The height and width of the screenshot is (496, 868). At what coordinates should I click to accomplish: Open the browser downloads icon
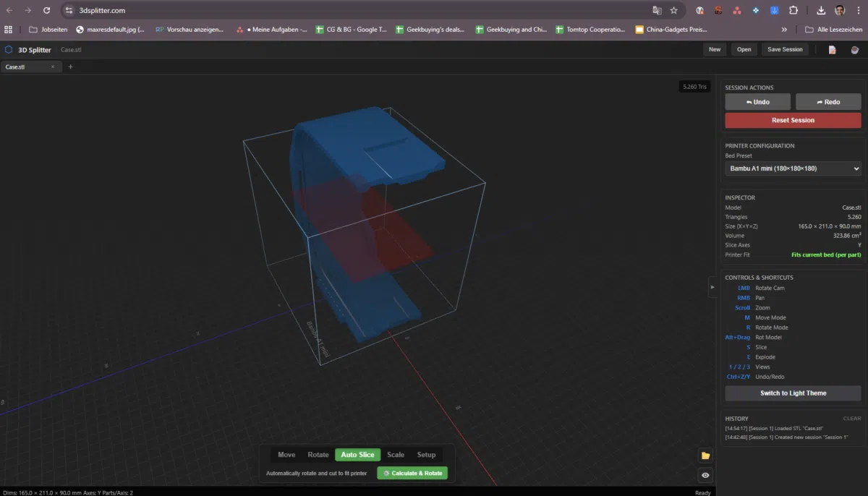point(820,12)
